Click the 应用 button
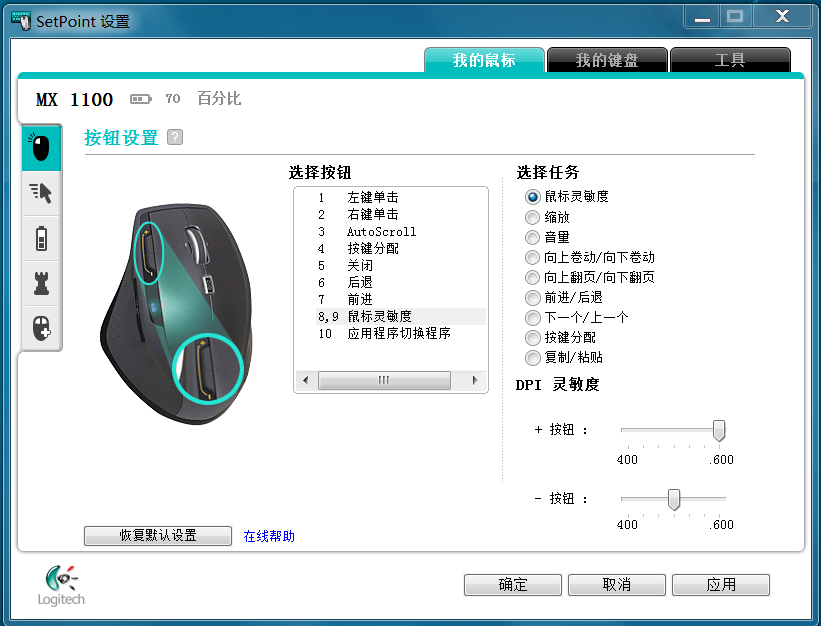The height and width of the screenshot is (626, 821). point(721,585)
